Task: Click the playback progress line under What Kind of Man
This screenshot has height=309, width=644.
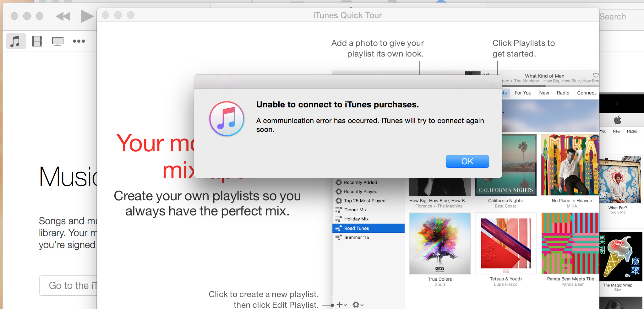Action: click(551, 85)
